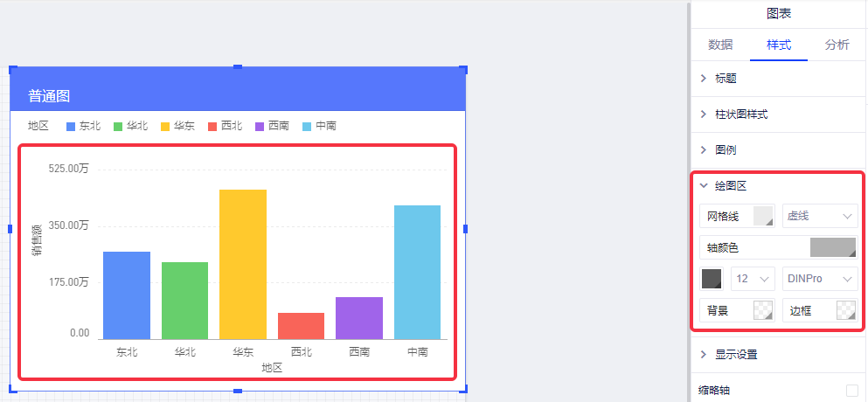Open the 虚线 line style dropdown

819,217
